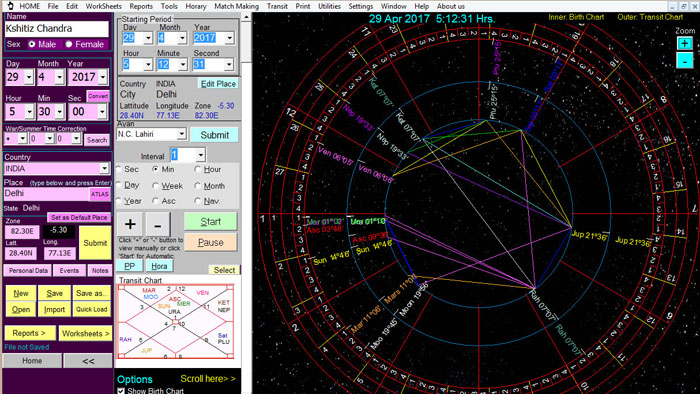Image resolution: width=700 pixels, height=394 pixels.
Task: Open the Transit Chart thumbnail
Action: [175, 321]
